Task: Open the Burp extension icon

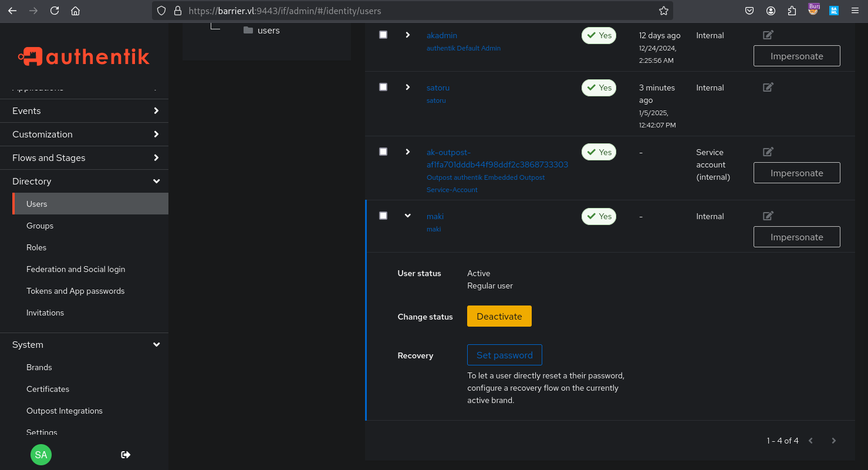Action: click(813, 10)
